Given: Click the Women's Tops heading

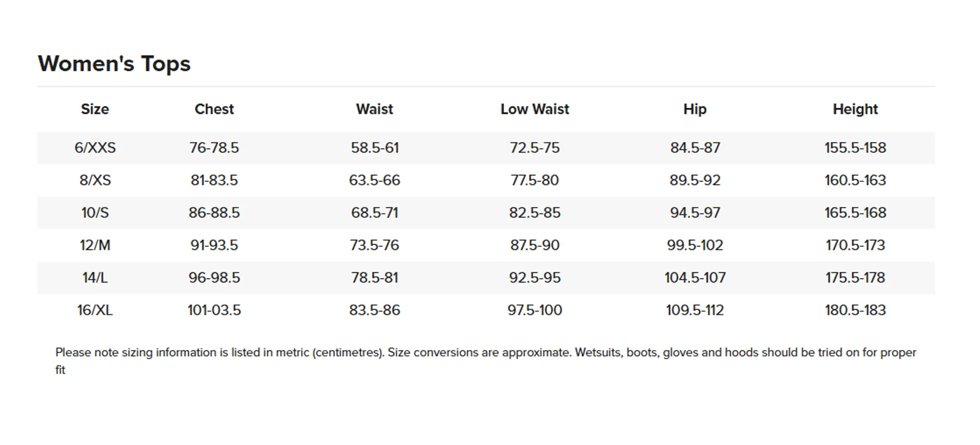Looking at the screenshot, I should click(114, 64).
